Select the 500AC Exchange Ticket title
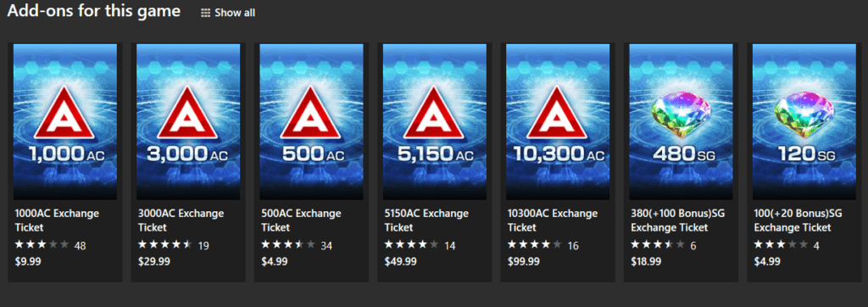 tap(302, 220)
